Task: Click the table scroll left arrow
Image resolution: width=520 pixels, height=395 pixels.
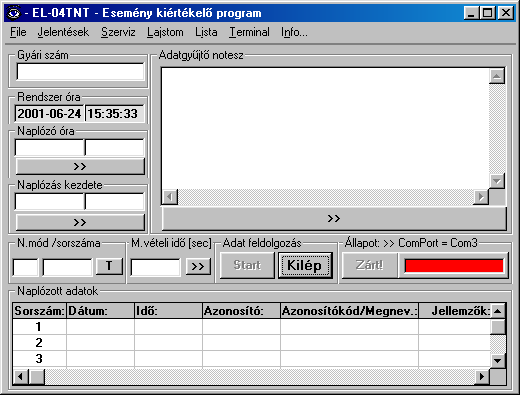Action: click(21, 377)
